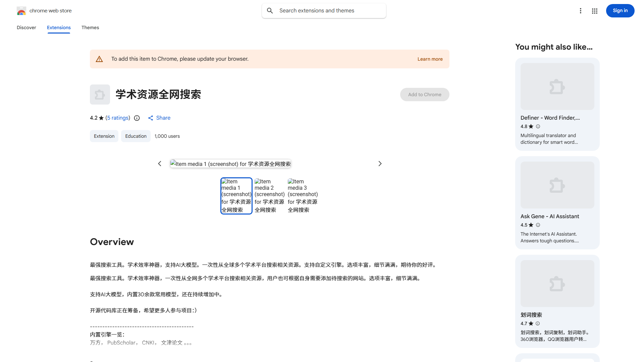Click the info icon on Ask Gene card
The height and width of the screenshot is (362, 644).
click(538, 225)
